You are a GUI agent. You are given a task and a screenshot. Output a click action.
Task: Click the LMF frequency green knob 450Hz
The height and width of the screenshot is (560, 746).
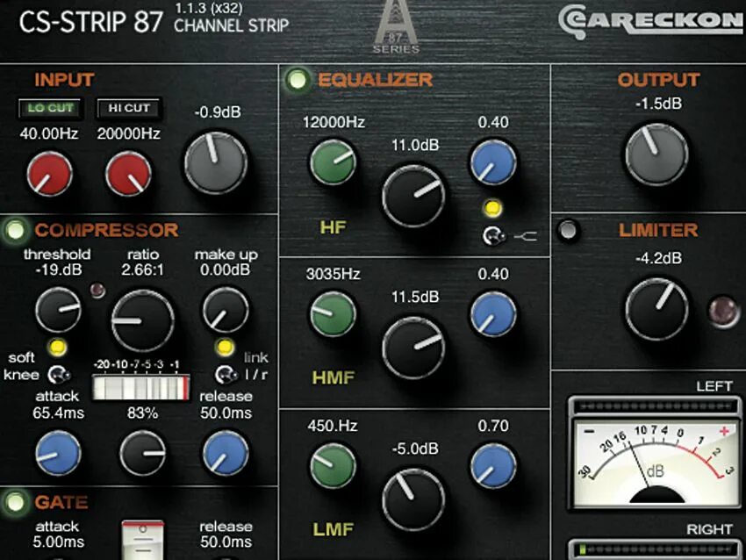333,466
